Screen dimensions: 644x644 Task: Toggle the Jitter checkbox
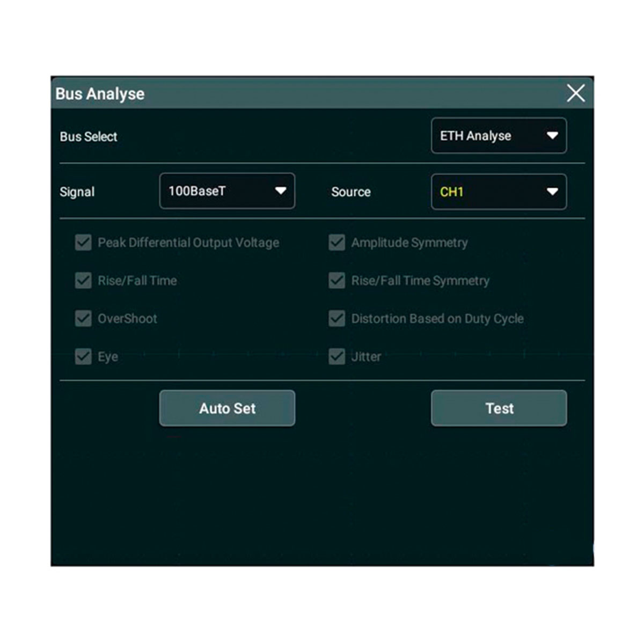336,356
